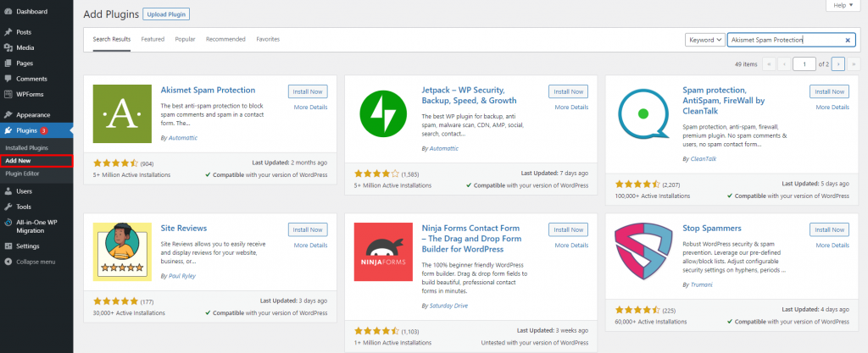
Task: Open the Media library in sidebar
Action: [x=25, y=47]
